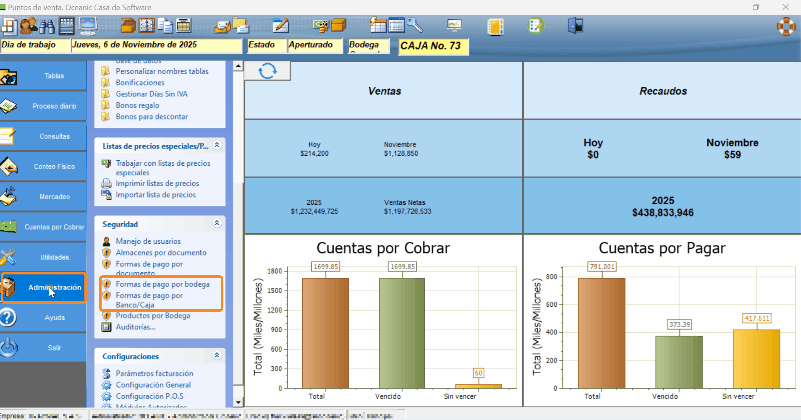
Task: Open Formas de pago por bodega
Action: (162, 285)
